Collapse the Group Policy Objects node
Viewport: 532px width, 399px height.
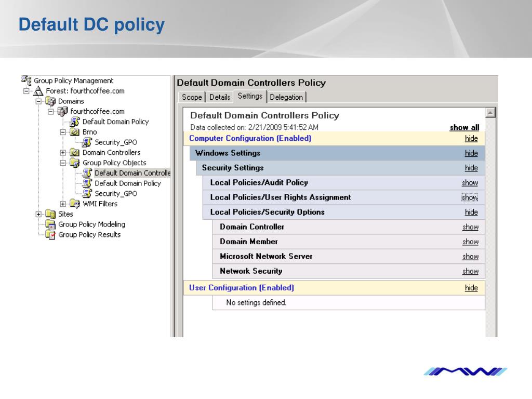[x=63, y=163]
